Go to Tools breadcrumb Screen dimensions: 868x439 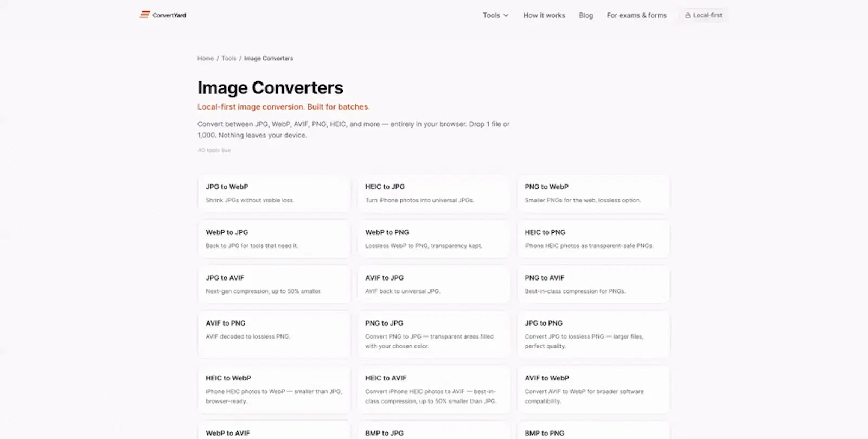228,58
